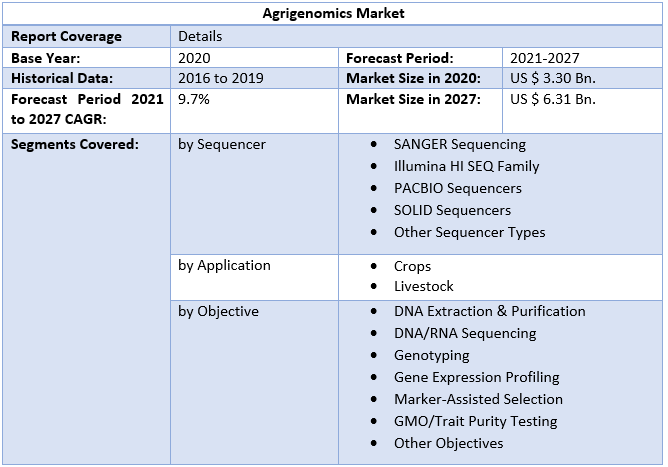Select the Livestock list item
The height and width of the screenshot is (467, 668).
pos(424,287)
